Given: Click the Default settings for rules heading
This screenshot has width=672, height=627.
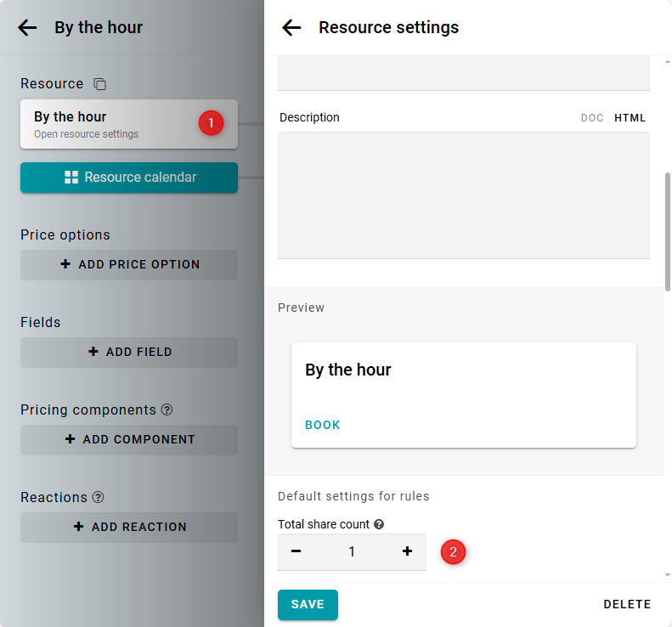Looking at the screenshot, I should point(353,496).
